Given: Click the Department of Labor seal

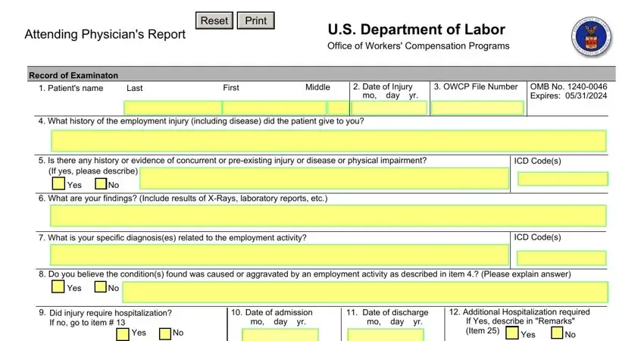Looking at the screenshot, I should (592, 37).
